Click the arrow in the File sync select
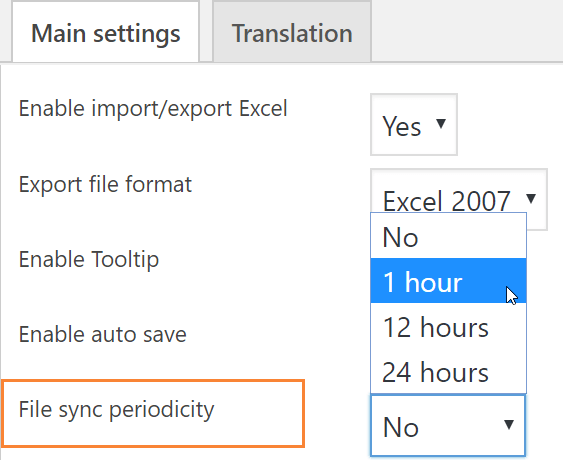The image size is (563, 460). [x=508, y=425]
